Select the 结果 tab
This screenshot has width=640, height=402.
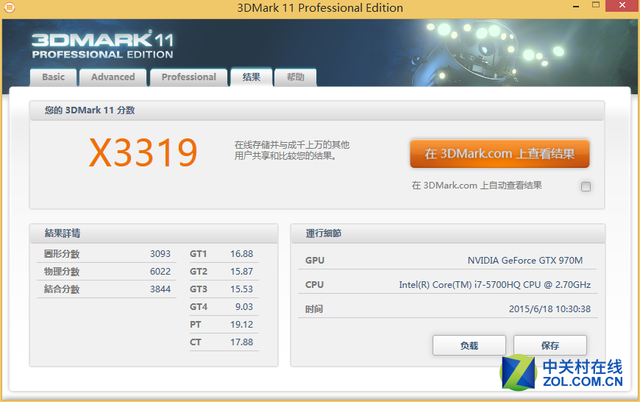pos(251,77)
